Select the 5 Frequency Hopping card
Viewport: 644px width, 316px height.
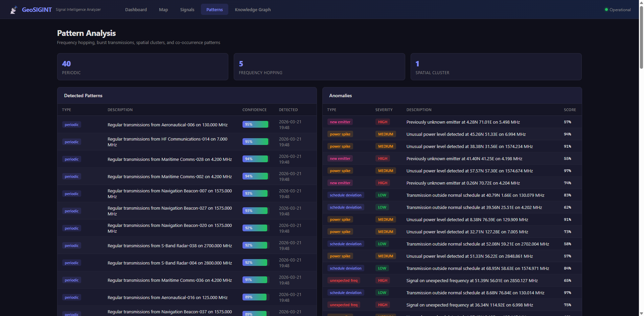319,67
